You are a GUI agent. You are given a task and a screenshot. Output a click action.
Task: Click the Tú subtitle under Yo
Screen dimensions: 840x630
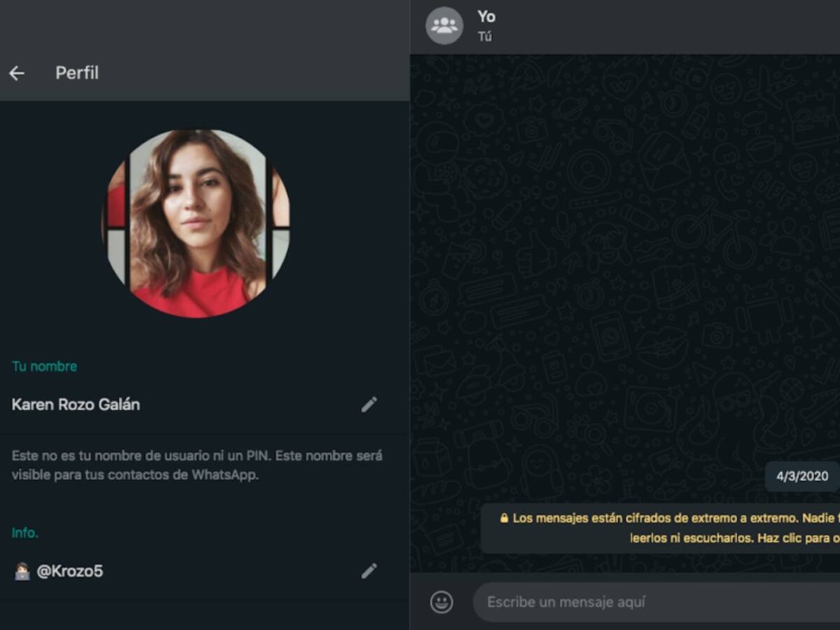pyautogui.click(x=486, y=37)
